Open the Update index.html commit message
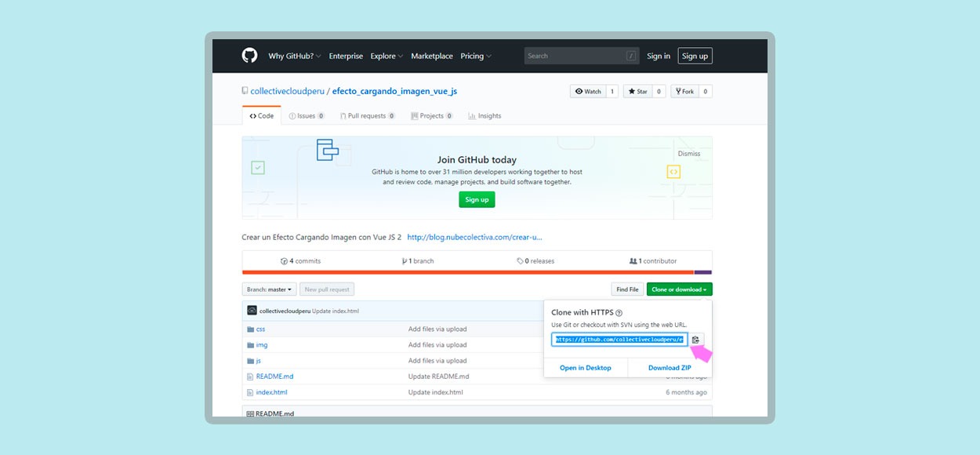Screen dimensions: 980x455 pos(336,311)
